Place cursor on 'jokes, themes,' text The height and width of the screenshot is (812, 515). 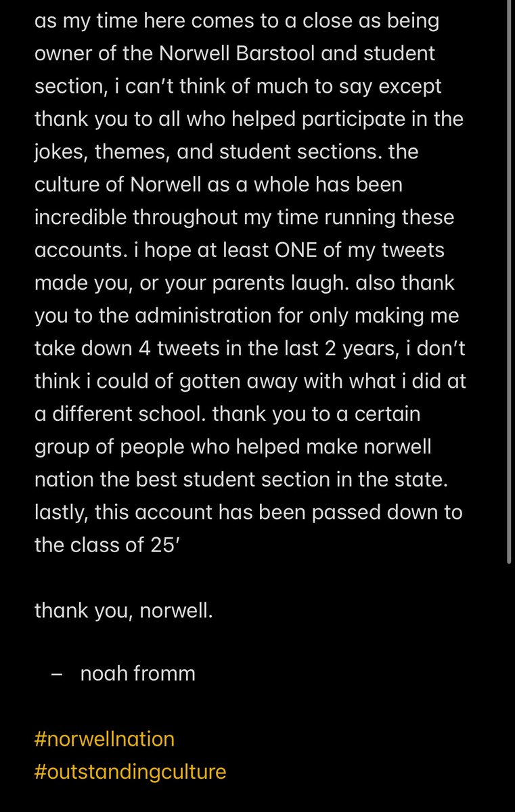100,152
